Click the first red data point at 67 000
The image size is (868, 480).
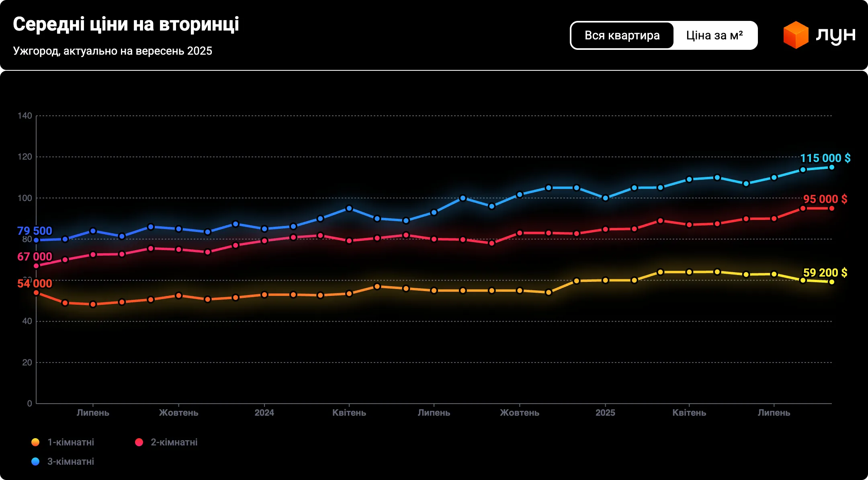click(x=36, y=266)
